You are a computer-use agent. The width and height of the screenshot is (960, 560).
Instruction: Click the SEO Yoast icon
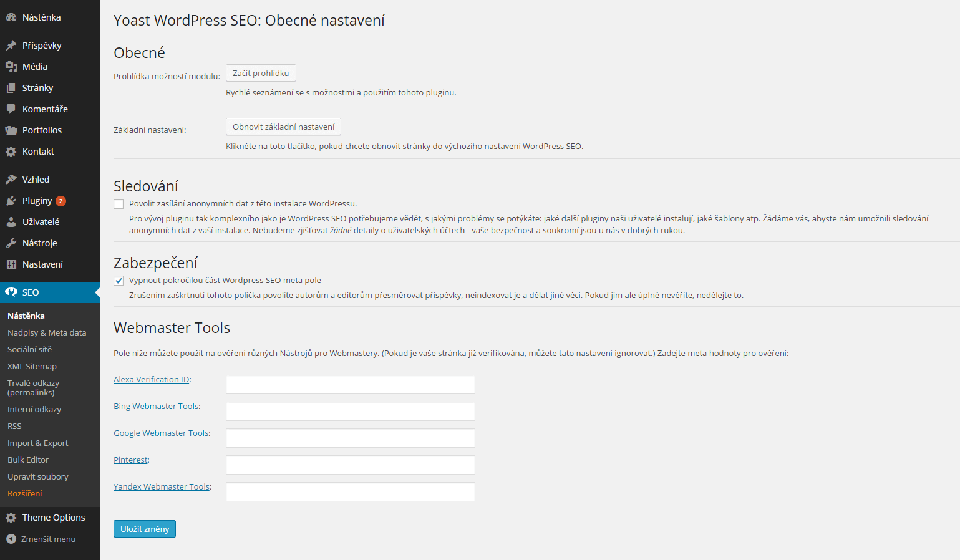click(11, 292)
